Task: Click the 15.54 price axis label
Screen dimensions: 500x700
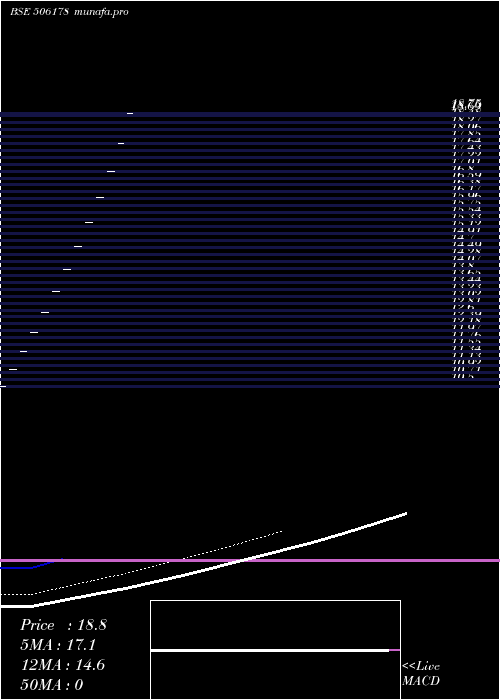Action: click(467, 208)
